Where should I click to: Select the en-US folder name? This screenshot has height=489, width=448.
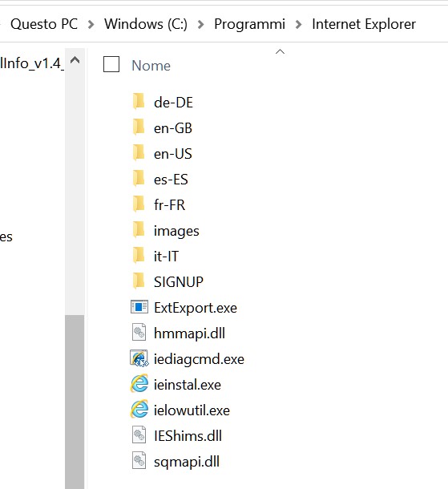click(173, 154)
